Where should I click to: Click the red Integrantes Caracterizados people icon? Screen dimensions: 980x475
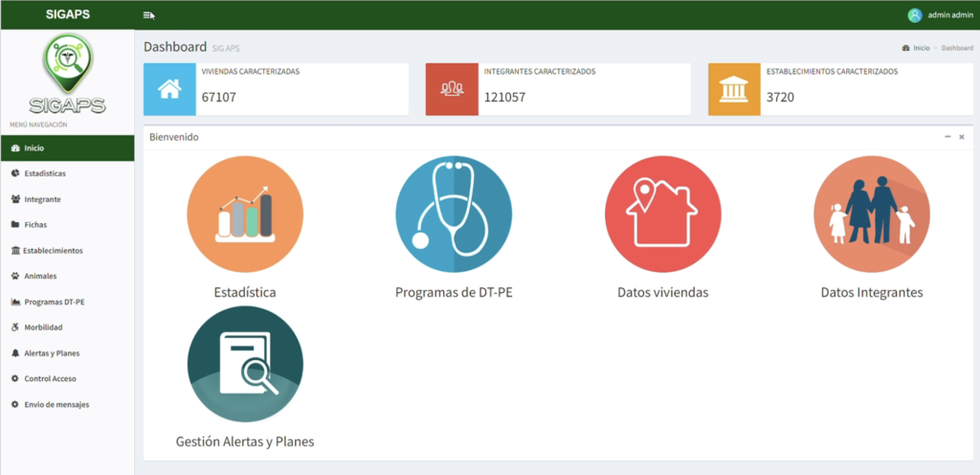tap(452, 90)
